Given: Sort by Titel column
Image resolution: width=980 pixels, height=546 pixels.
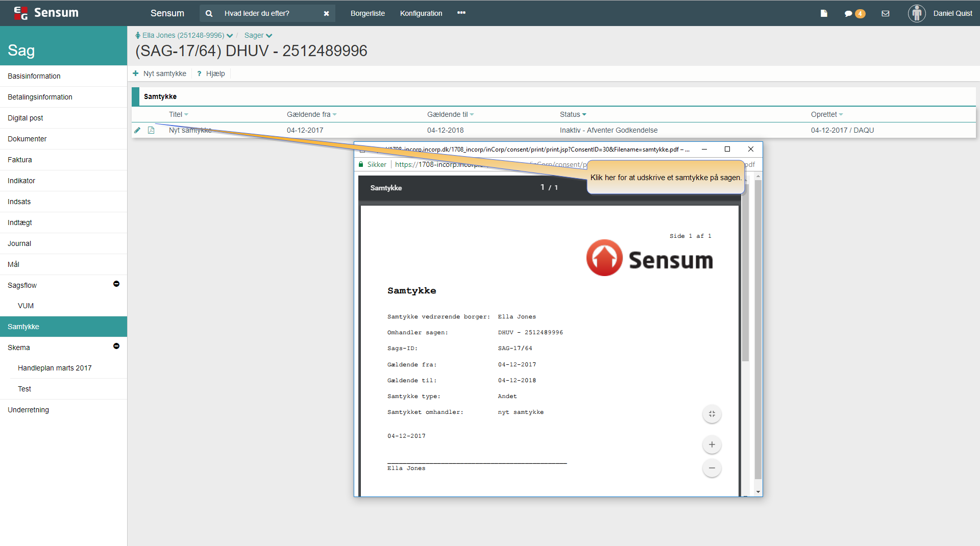Looking at the screenshot, I should (179, 114).
